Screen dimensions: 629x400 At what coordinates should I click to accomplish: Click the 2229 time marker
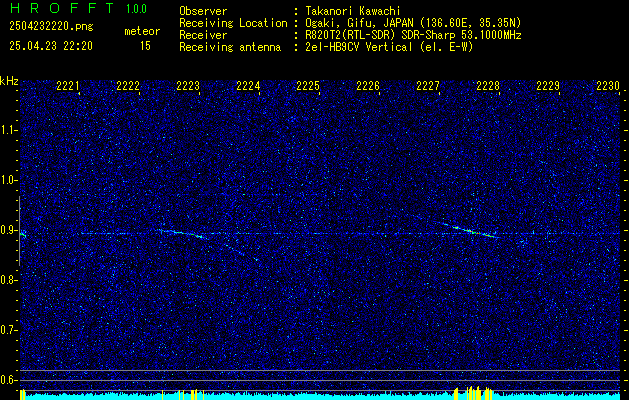pyautogui.click(x=548, y=86)
